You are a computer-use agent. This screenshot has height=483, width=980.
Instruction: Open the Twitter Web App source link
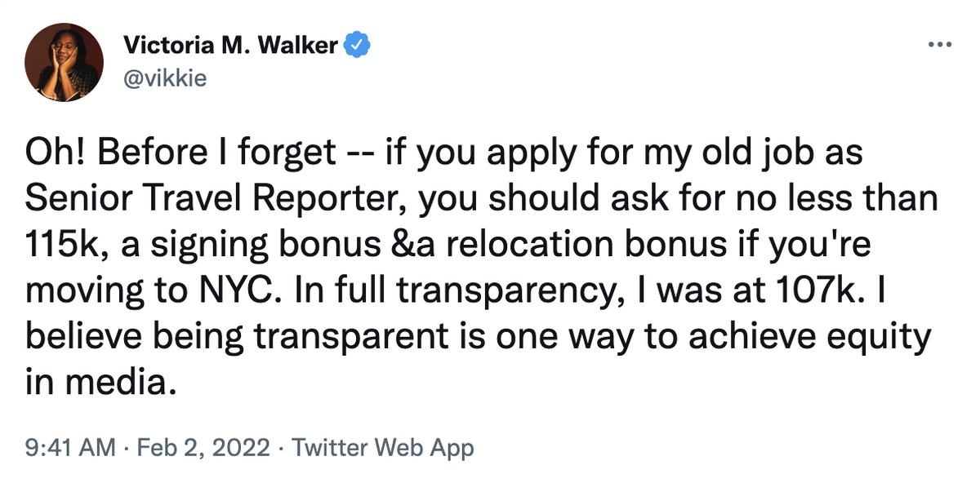point(382,447)
